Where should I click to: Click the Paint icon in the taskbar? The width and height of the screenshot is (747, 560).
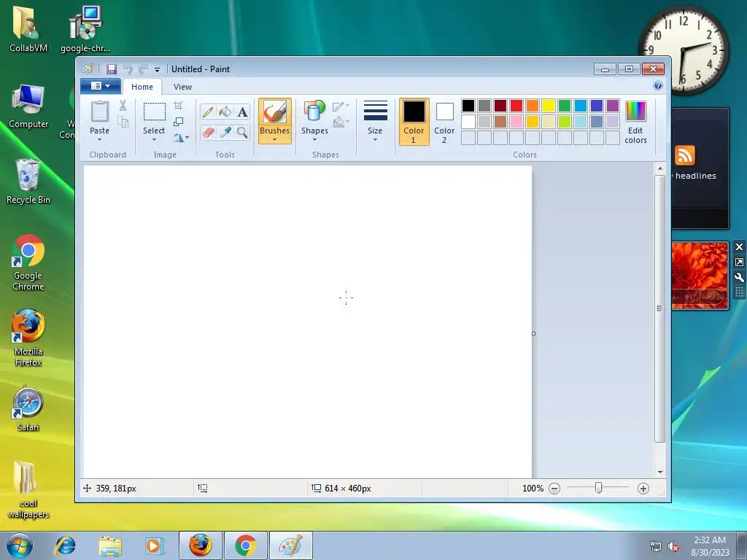[291, 545]
